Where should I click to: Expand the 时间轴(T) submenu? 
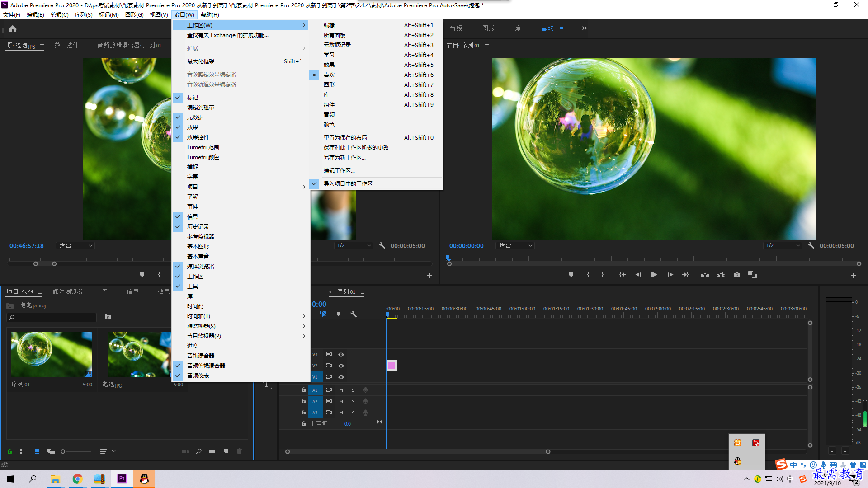tap(241, 316)
